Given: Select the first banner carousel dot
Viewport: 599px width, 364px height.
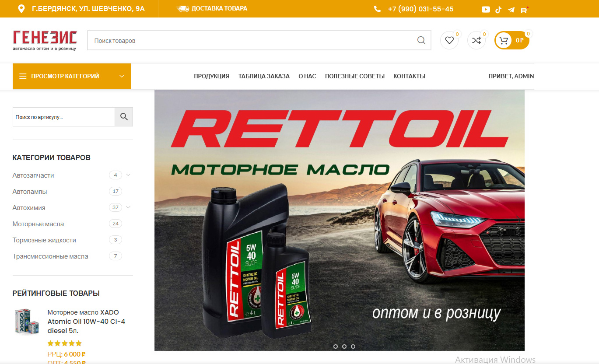Looking at the screenshot, I should 336,346.
